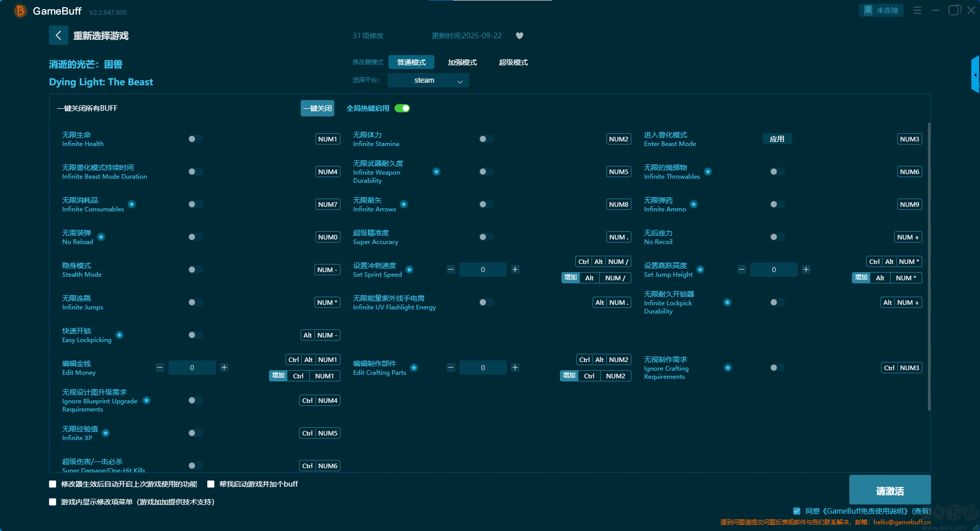Click star badge next to Infinite Consumables
The width and height of the screenshot is (980, 531).
point(132,204)
